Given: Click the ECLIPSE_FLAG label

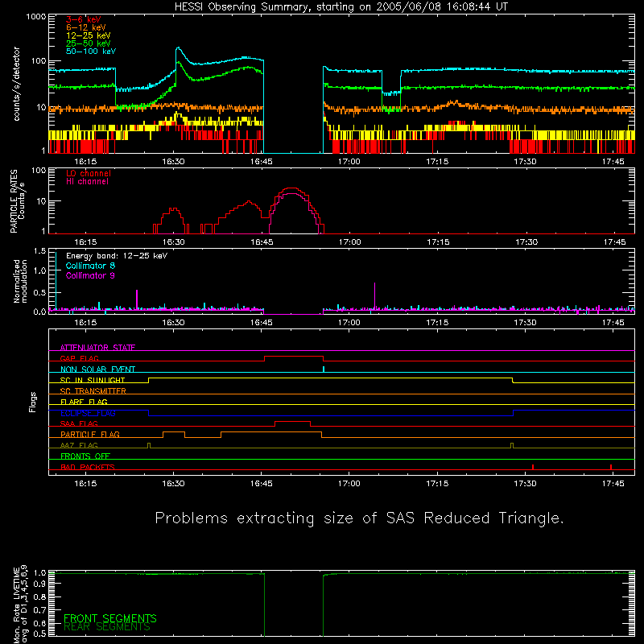Looking at the screenshot, I should coord(88,413).
